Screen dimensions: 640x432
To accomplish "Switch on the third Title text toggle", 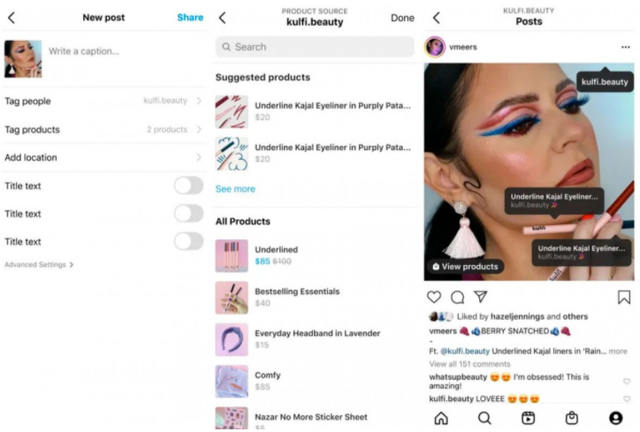I will (x=189, y=241).
